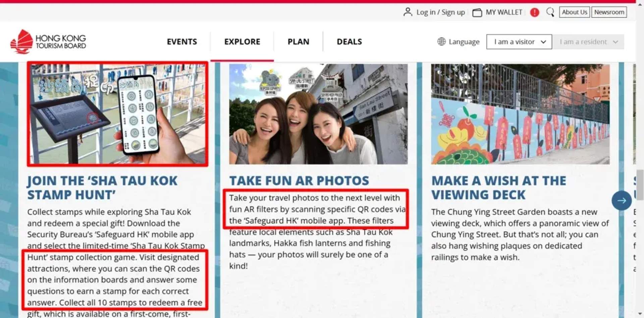Open the EXPLORE menu

(x=242, y=42)
